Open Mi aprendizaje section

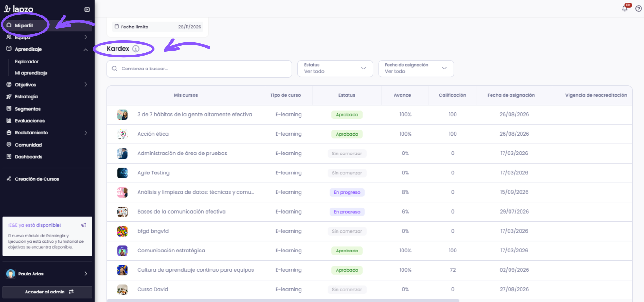coord(31,73)
